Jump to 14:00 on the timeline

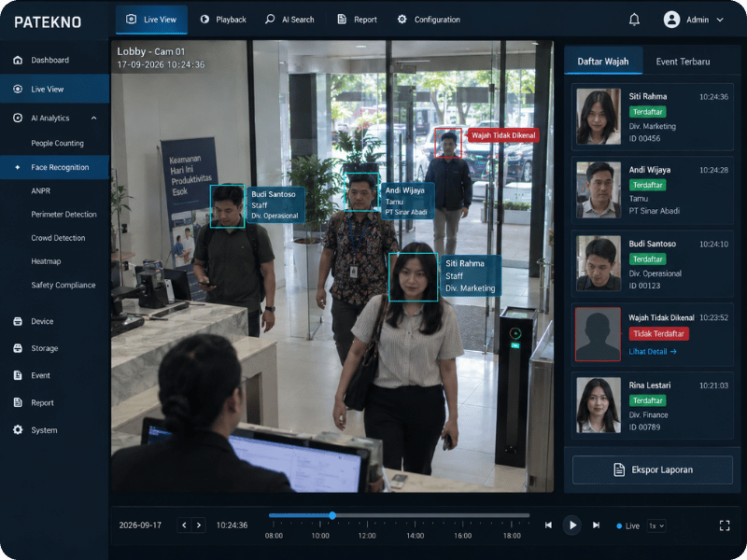(415, 535)
